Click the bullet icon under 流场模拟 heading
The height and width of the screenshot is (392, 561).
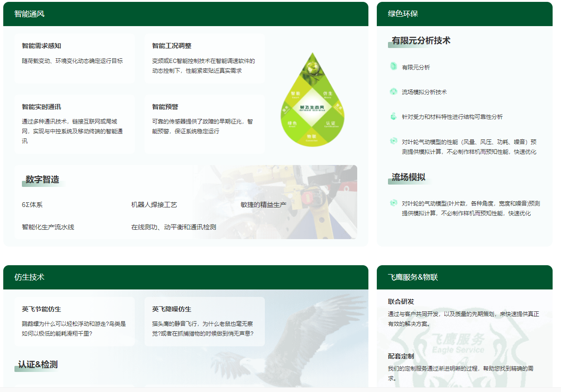pos(393,203)
